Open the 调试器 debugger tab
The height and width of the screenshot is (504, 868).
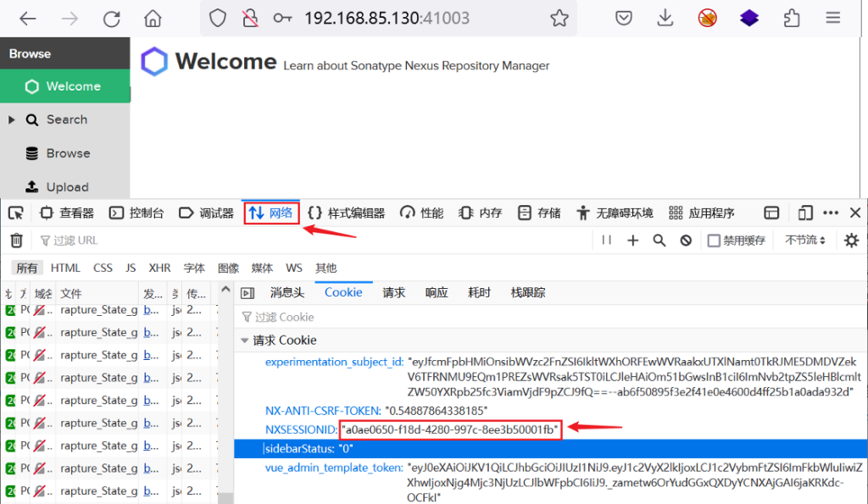pos(207,213)
